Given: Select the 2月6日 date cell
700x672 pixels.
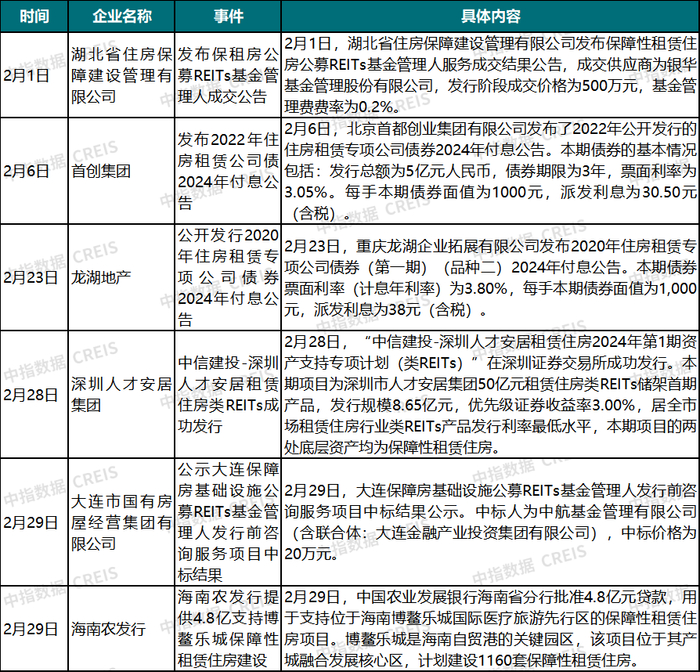Looking at the screenshot, I should pyautogui.click(x=34, y=171).
